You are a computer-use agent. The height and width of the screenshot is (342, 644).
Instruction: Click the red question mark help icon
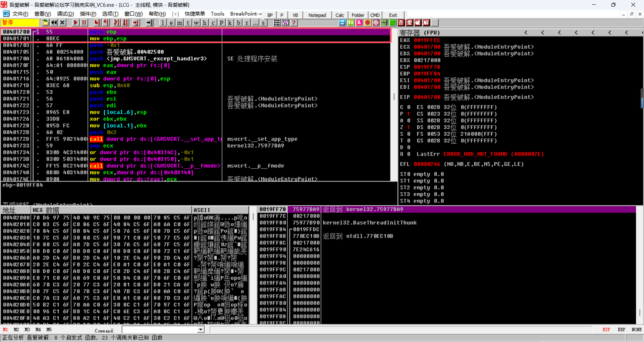click(x=293, y=23)
